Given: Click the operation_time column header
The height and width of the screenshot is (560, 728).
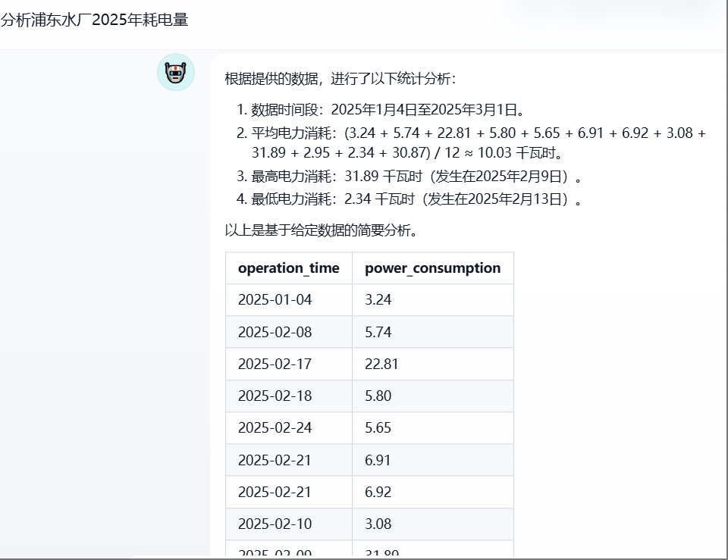Looking at the screenshot, I should 288,268.
